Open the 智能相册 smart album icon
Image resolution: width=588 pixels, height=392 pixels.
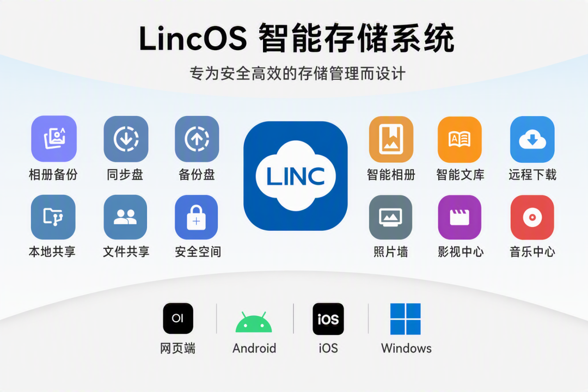[391, 139]
